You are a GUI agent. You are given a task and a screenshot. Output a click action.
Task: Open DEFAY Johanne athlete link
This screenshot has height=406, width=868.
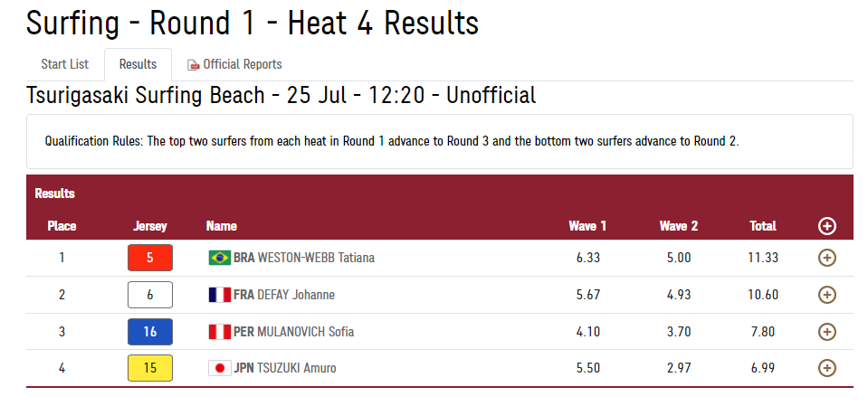pos(296,295)
